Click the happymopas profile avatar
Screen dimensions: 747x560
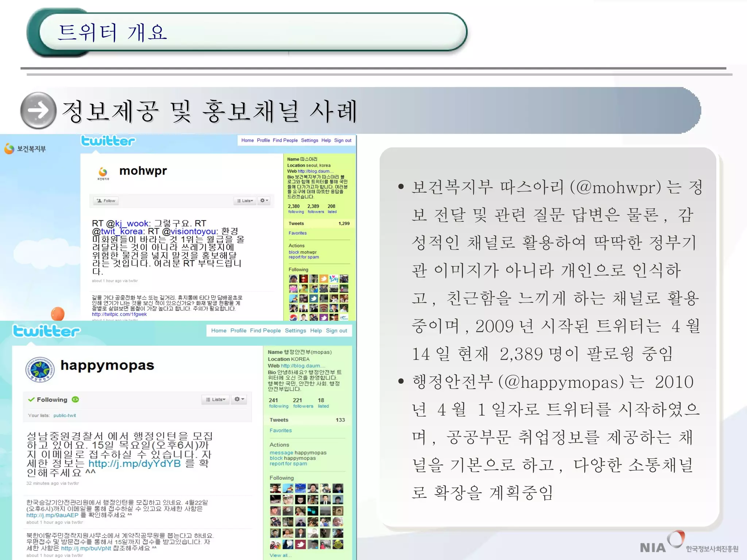40,369
